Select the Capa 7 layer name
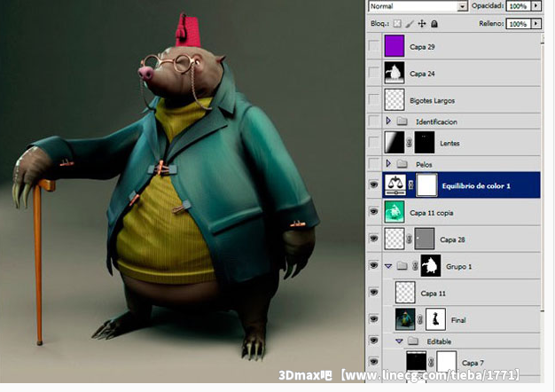This screenshot has width=555, height=392. (473, 363)
